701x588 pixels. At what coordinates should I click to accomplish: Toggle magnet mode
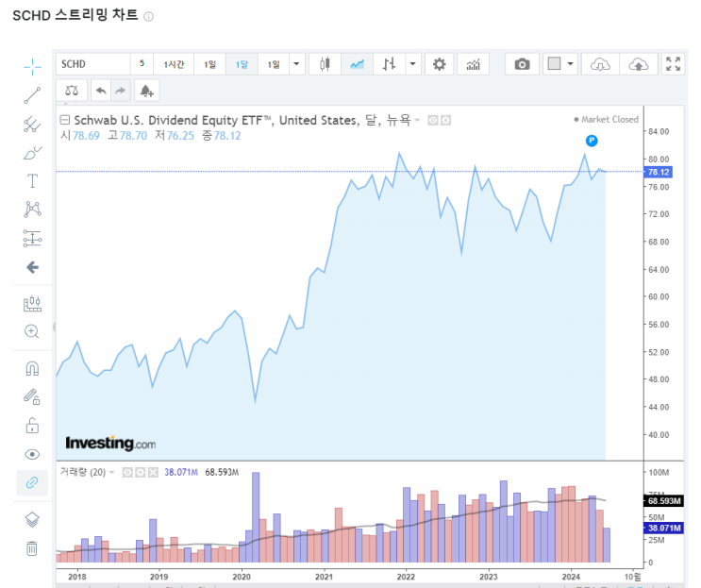32,368
